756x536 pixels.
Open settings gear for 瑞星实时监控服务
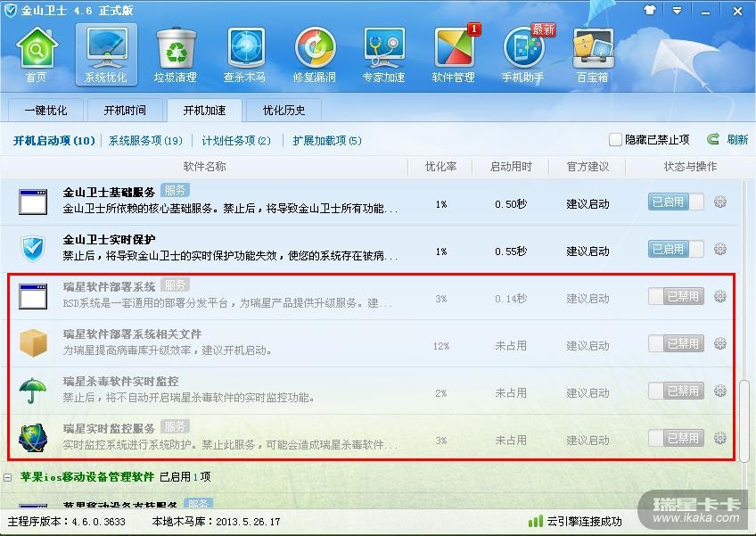pos(719,438)
